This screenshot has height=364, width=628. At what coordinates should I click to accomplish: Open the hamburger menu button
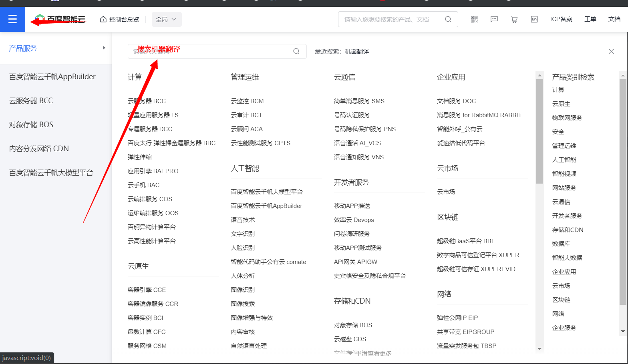pos(12,19)
